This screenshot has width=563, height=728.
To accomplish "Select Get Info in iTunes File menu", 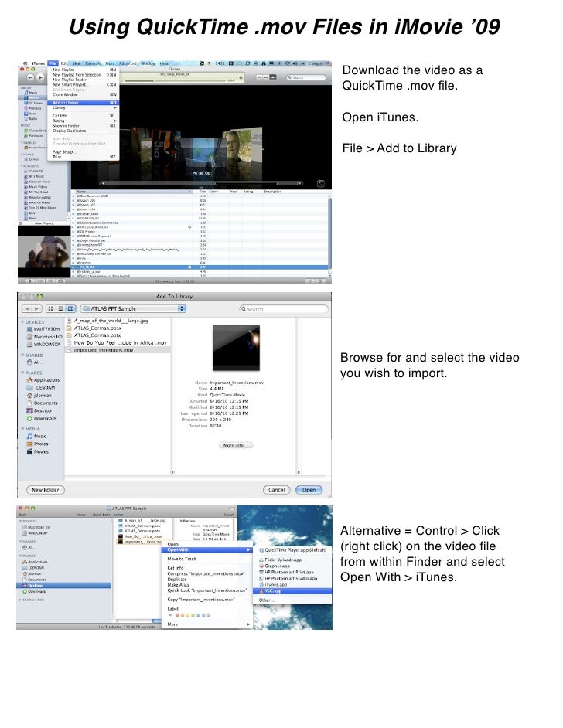I will tap(84, 116).
